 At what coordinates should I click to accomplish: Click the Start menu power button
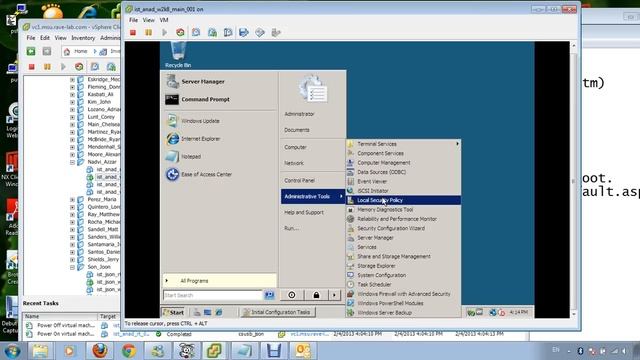pos(291,295)
